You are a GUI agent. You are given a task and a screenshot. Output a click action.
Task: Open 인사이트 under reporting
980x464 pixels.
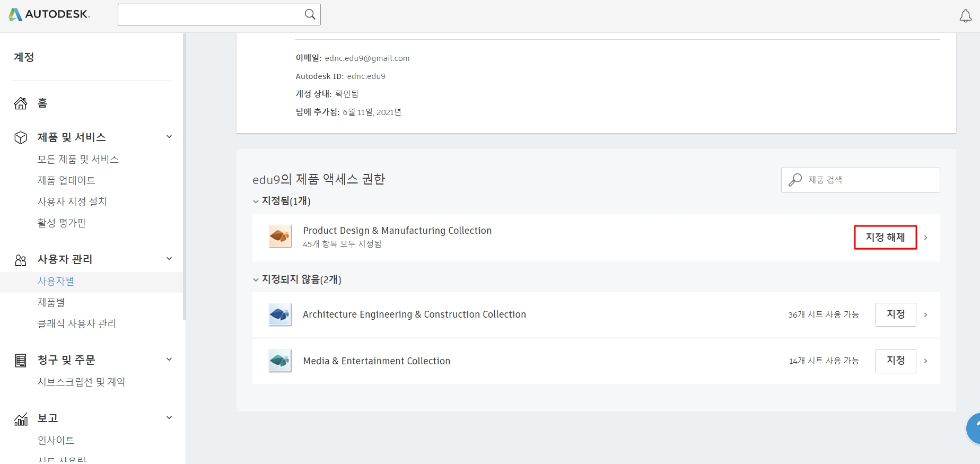[x=56, y=440]
